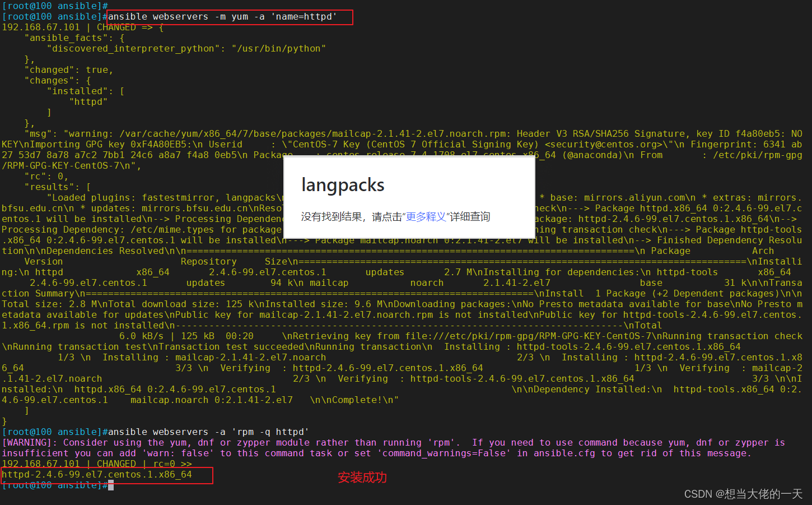Click the discovered_interpreter_python line
Screen dimensions: 812x505
pyautogui.click(x=186, y=49)
